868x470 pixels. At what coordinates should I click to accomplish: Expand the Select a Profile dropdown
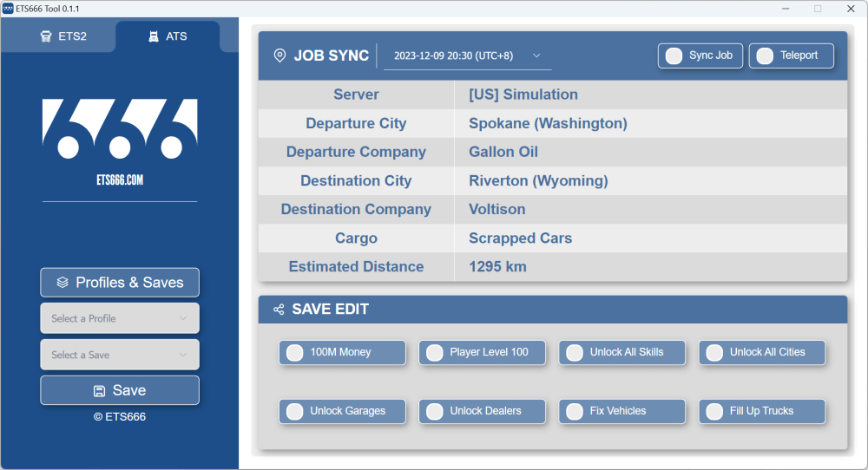coord(120,318)
